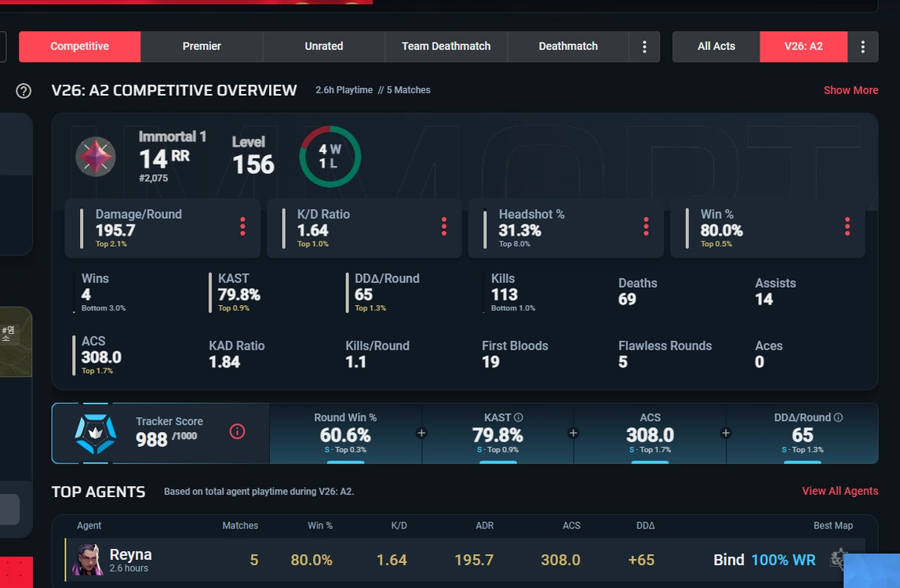Click the Best Map column header
This screenshot has width=900, height=588.
coord(833,525)
